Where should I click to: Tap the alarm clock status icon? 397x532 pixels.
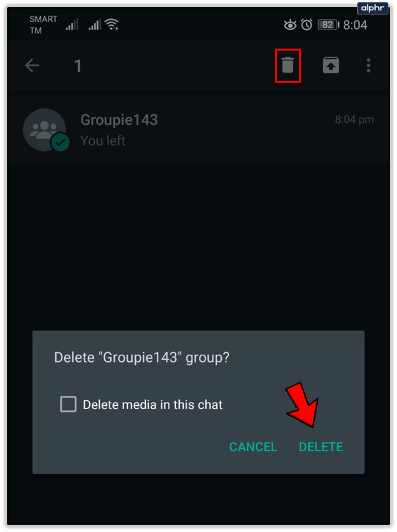(307, 25)
